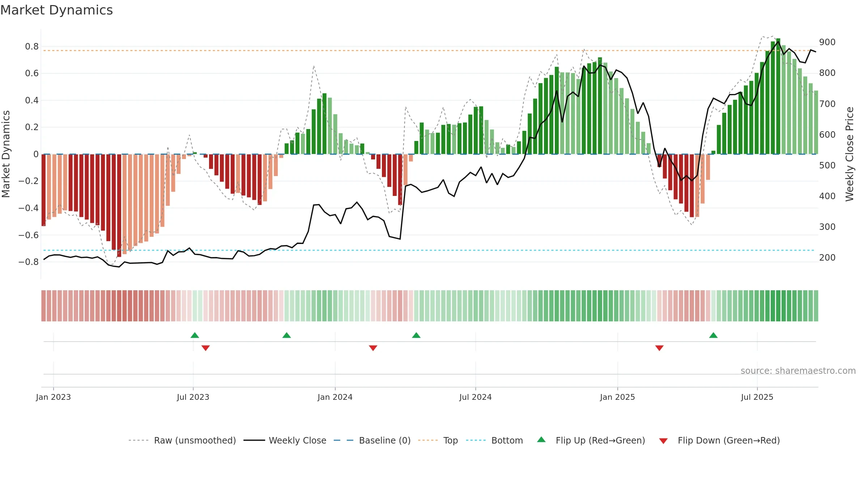The image size is (868, 488).
Task: Click the flip-up marker around Apr 2024
Action: 416,335
